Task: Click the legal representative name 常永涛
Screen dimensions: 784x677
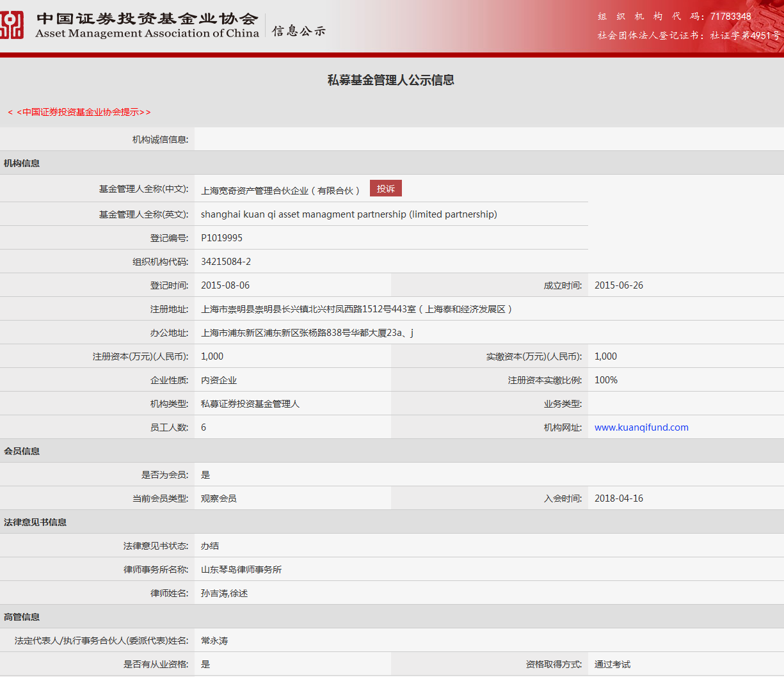Action: click(x=214, y=641)
